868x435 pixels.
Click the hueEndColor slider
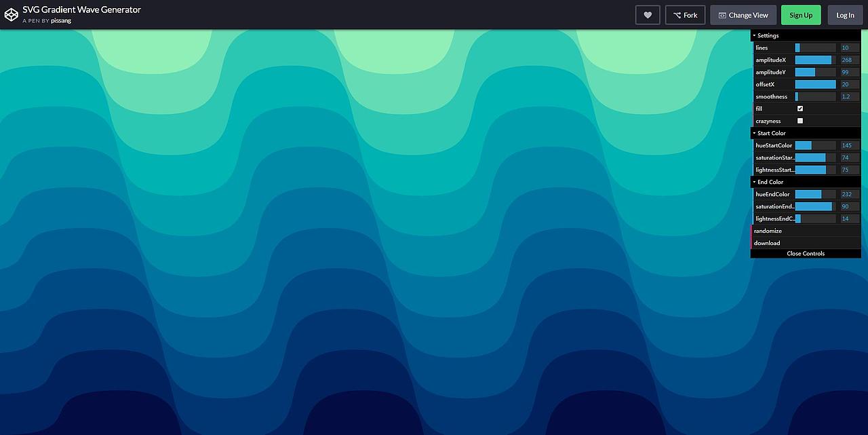click(x=814, y=194)
